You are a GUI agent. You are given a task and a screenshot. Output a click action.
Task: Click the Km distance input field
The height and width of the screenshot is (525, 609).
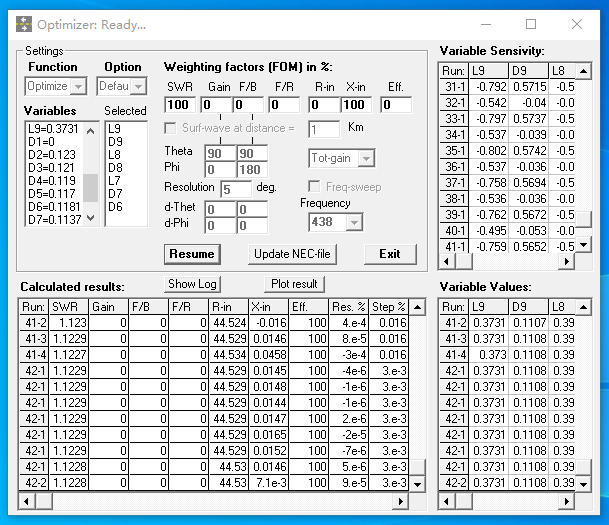324,129
